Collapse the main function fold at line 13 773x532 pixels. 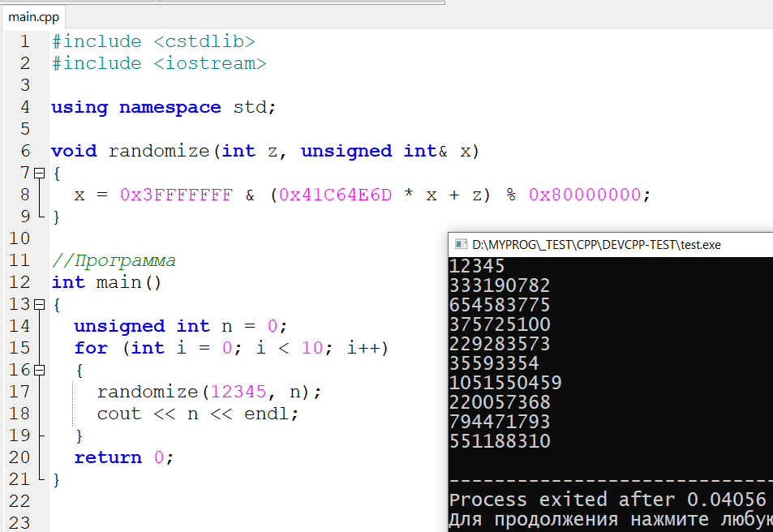click(40, 304)
